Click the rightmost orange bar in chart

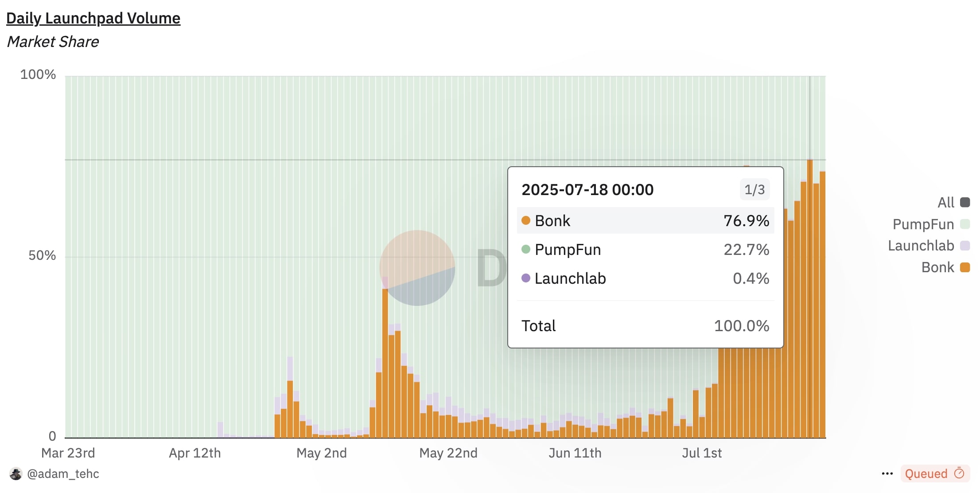coord(823,305)
